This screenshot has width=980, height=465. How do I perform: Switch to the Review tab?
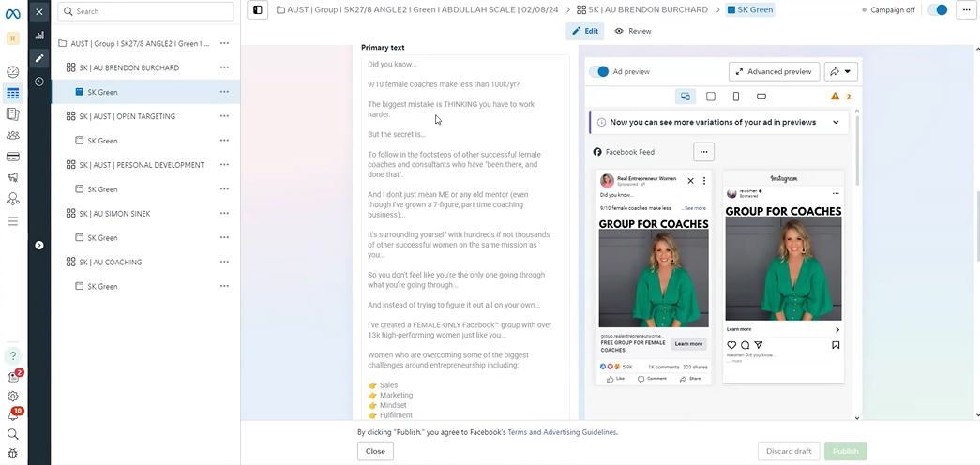(633, 31)
